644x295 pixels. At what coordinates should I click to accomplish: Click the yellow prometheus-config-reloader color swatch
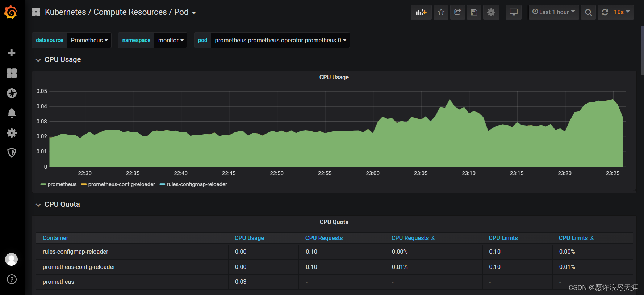click(84, 184)
